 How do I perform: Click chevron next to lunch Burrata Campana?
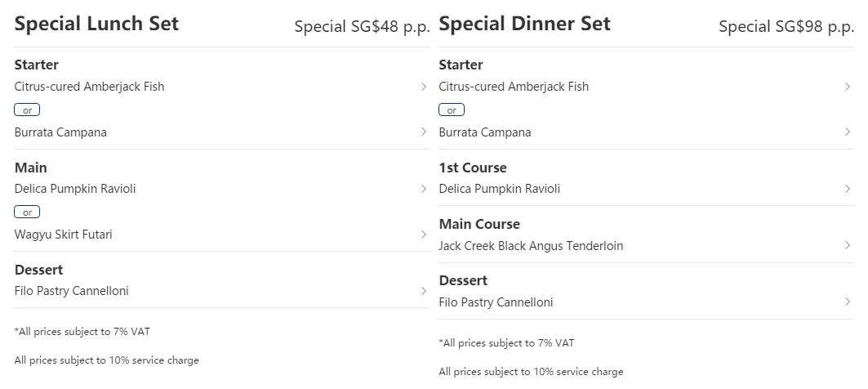424,132
